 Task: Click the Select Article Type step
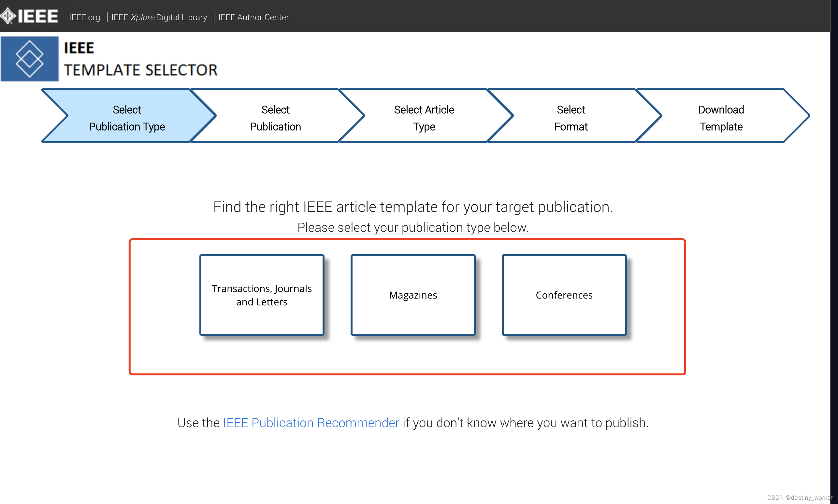(424, 118)
